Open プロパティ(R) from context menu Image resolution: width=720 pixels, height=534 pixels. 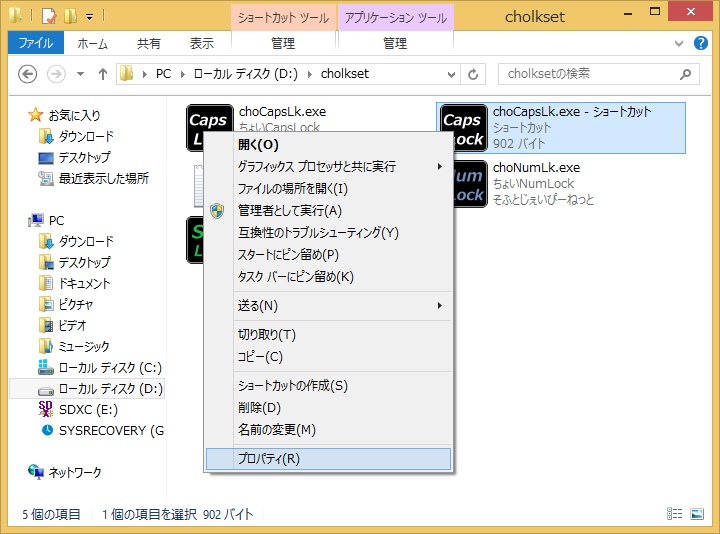[x=328, y=459]
